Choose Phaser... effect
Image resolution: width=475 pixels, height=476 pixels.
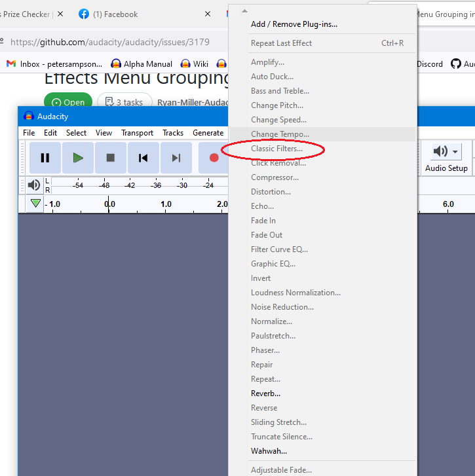tap(322, 350)
